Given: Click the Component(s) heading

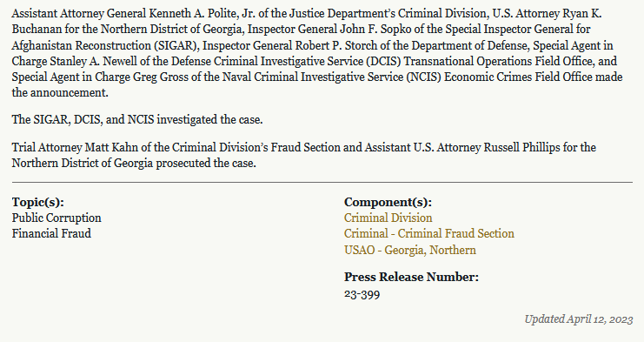Looking at the screenshot, I should [388, 202].
